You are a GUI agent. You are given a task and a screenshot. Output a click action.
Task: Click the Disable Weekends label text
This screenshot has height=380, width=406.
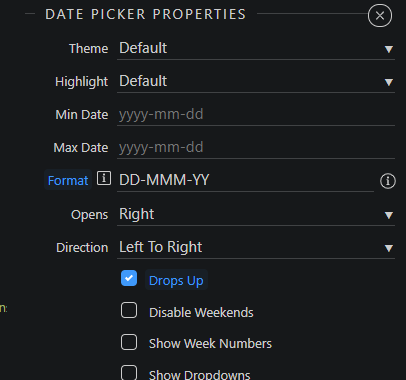point(201,313)
